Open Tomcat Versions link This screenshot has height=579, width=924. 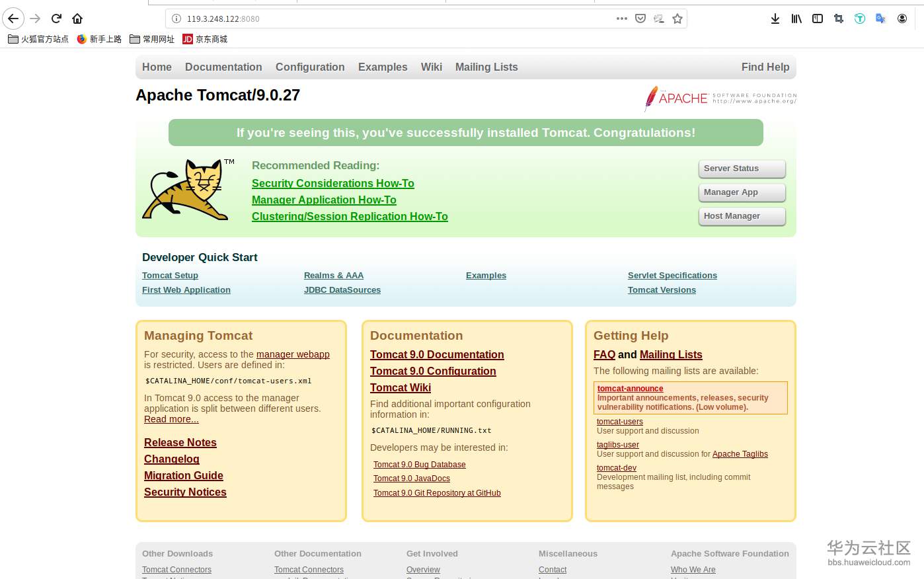pyautogui.click(x=662, y=290)
